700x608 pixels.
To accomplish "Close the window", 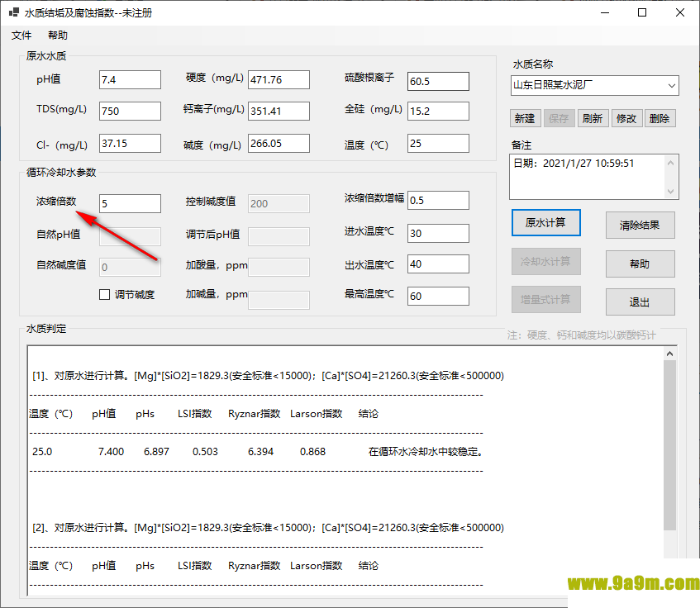I will coord(680,12).
